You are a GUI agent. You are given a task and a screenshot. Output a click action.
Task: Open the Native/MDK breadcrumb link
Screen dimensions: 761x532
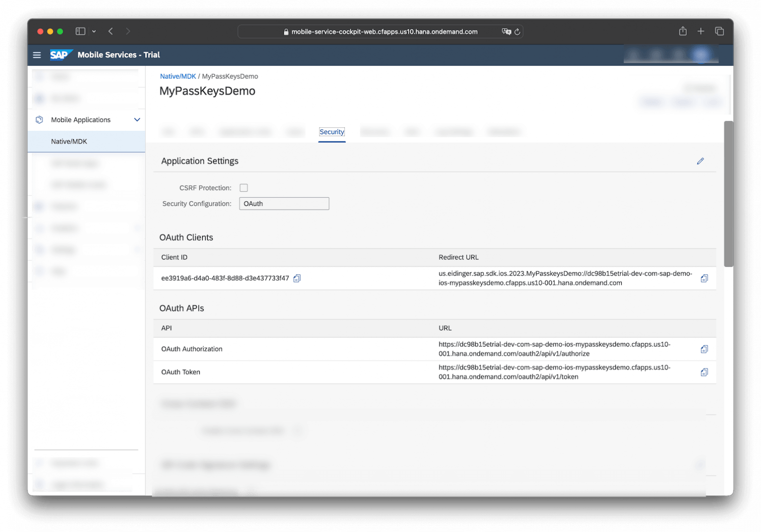pyautogui.click(x=177, y=76)
